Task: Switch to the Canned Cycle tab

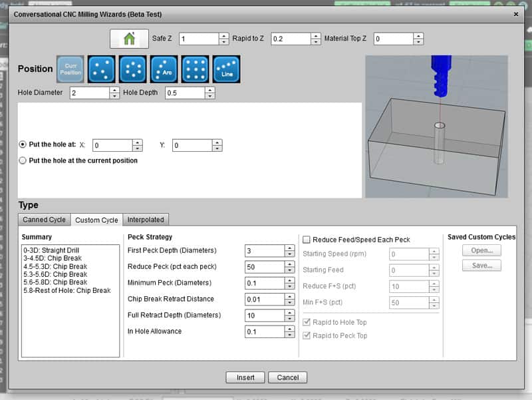Action: click(x=43, y=219)
